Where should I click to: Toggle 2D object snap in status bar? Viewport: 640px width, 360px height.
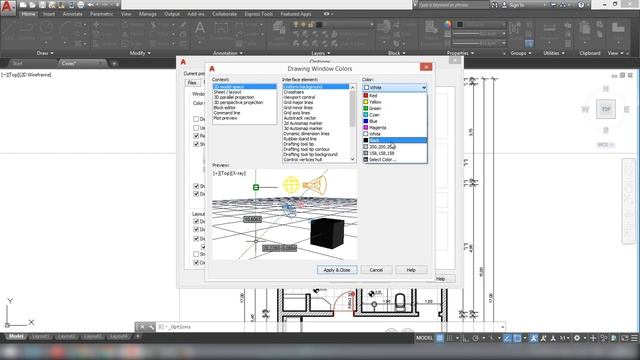[x=517, y=338]
